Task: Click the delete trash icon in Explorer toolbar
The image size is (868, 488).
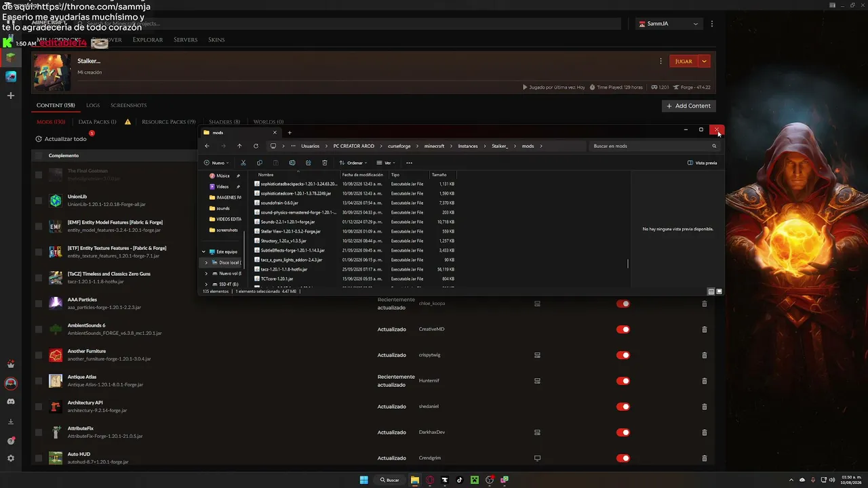Action: (x=324, y=163)
